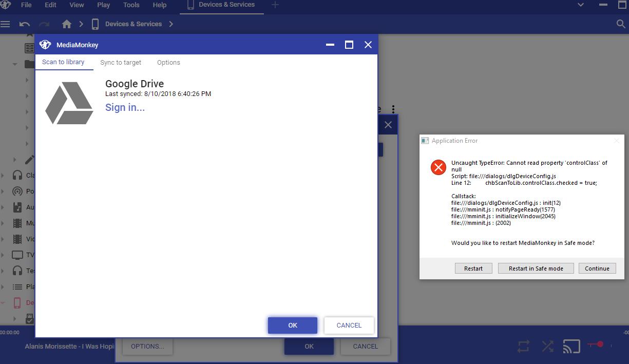Open the hamburger menu icon
Screen dimensions: 629x364
pos(6,24)
